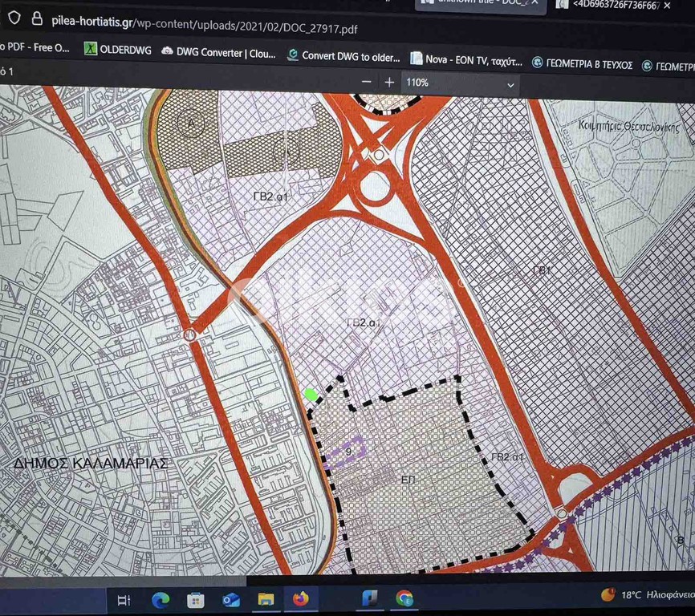
Task: Click the blue app icon left of Chrome
Action: coord(370,598)
